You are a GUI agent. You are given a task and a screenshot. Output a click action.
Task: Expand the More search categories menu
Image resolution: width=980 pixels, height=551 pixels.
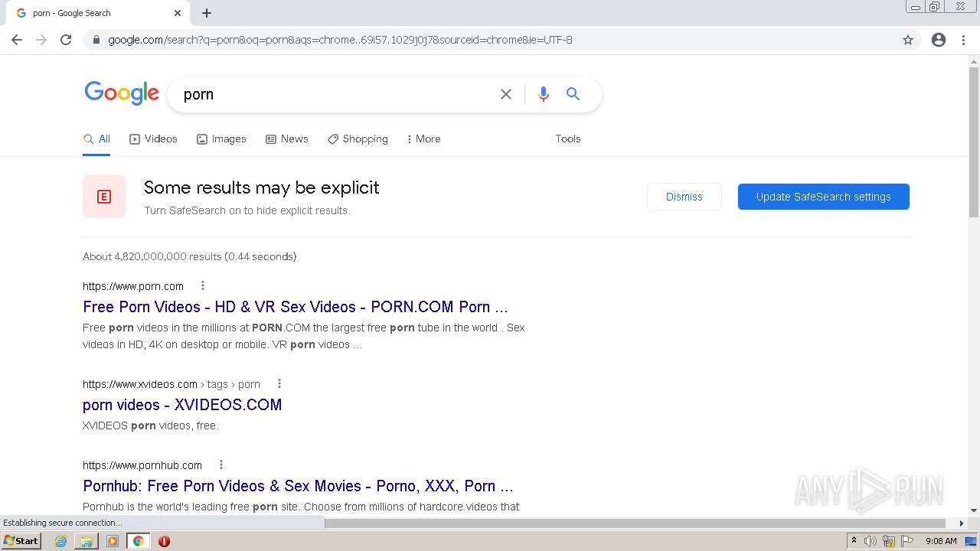pyautogui.click(x=423, y=139)
